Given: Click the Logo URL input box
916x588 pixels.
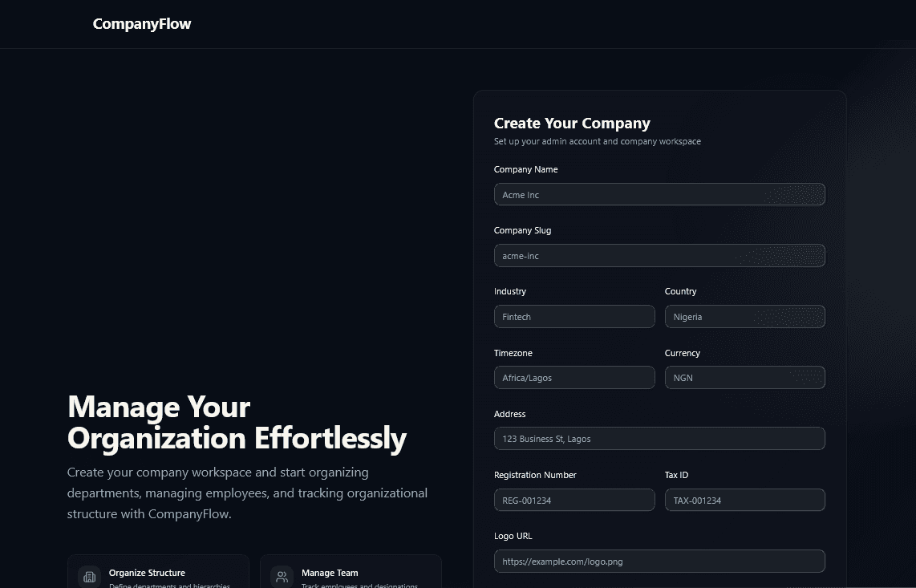Looking at the screenshot, I should (659, 562).
